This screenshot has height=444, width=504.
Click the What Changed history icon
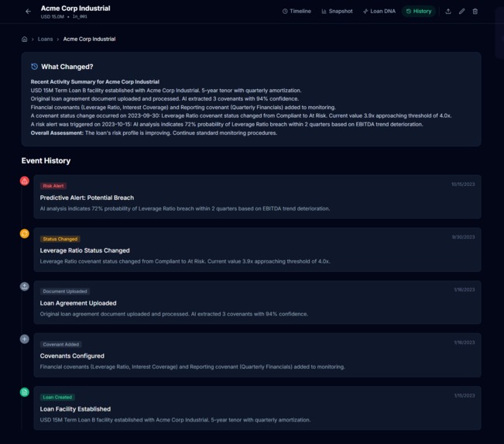click(34, 67)
